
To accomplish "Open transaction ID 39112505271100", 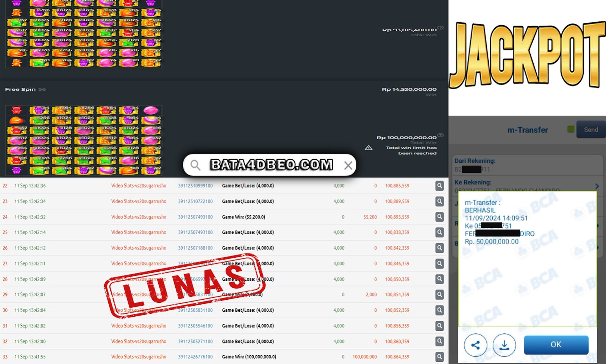I will (x=195, y=341).
